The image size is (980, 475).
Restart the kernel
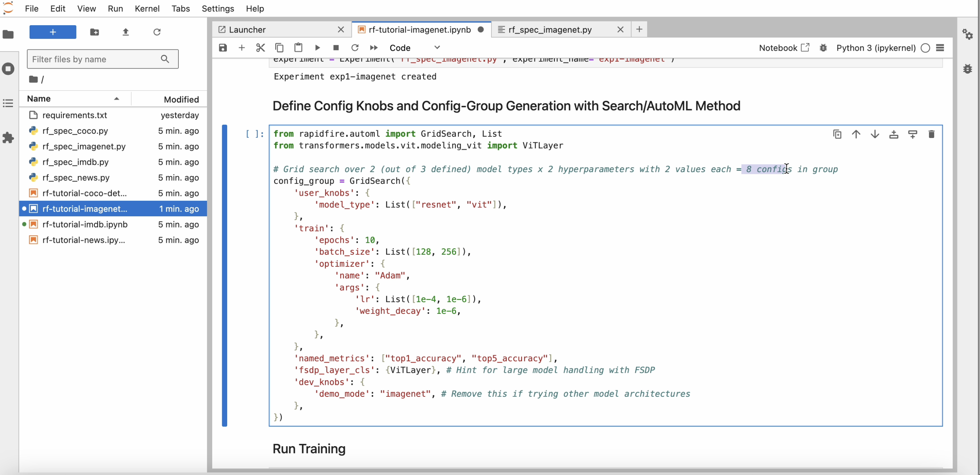(355, 47)
